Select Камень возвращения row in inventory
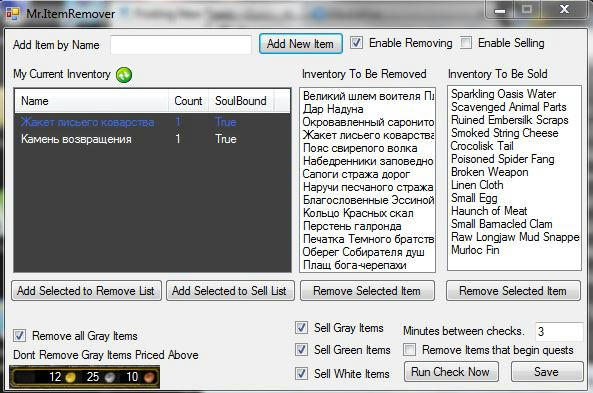The image size is (593, 393). click(152, 139)
